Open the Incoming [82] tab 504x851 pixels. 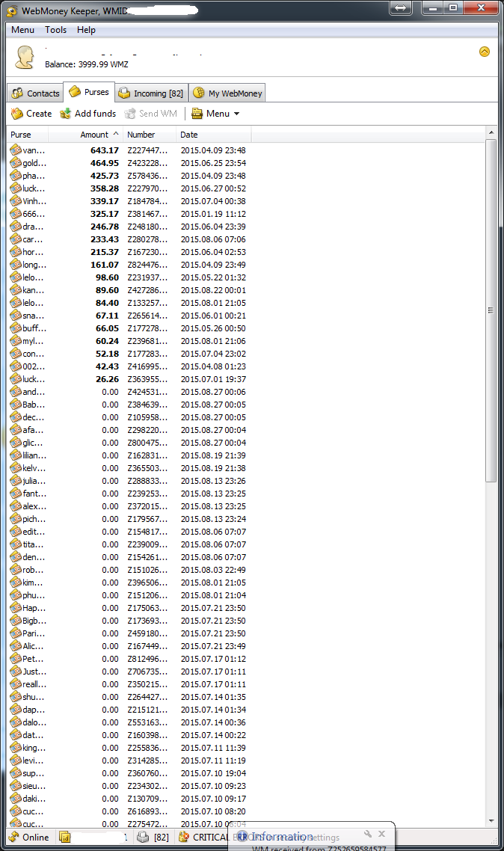point(151,93)
